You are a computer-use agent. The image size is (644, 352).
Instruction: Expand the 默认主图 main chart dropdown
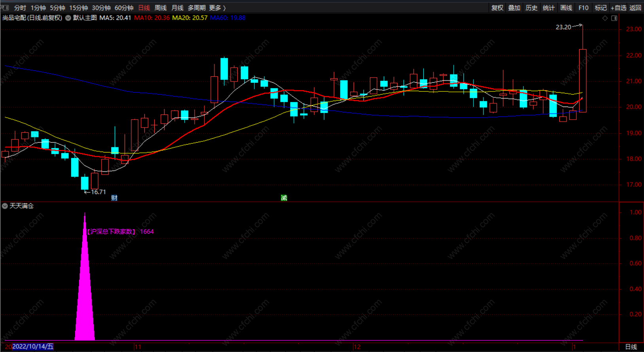pyautogui.click(x=68, y=18)
